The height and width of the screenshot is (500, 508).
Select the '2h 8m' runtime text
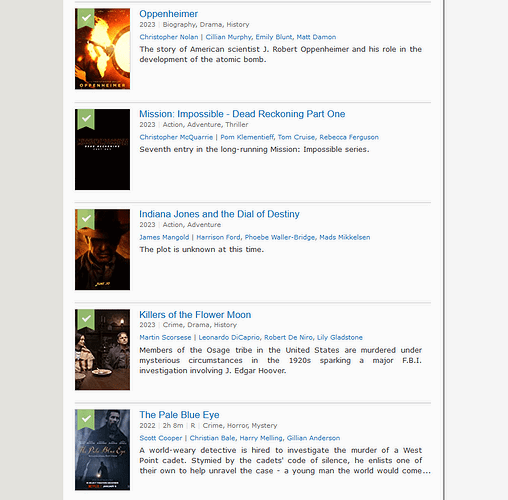click(173, 426)
